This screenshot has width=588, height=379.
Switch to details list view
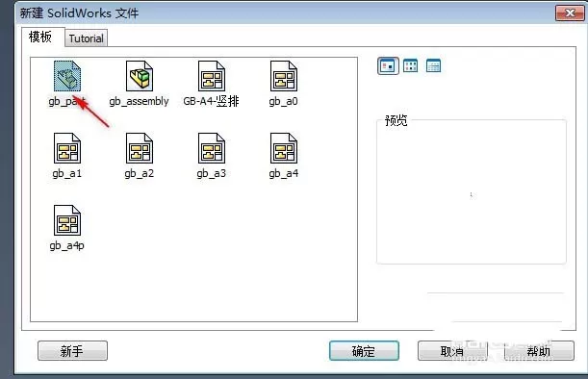(x=433, y=66)
